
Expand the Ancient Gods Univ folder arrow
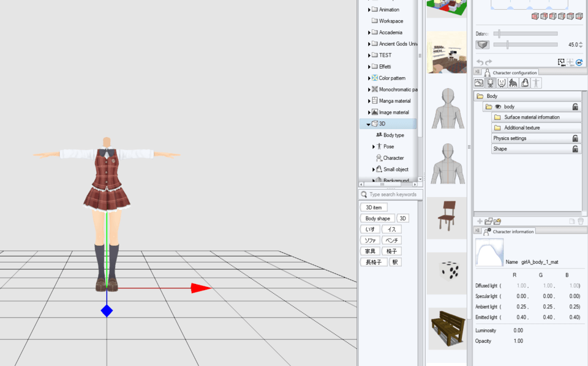[369, 44]
